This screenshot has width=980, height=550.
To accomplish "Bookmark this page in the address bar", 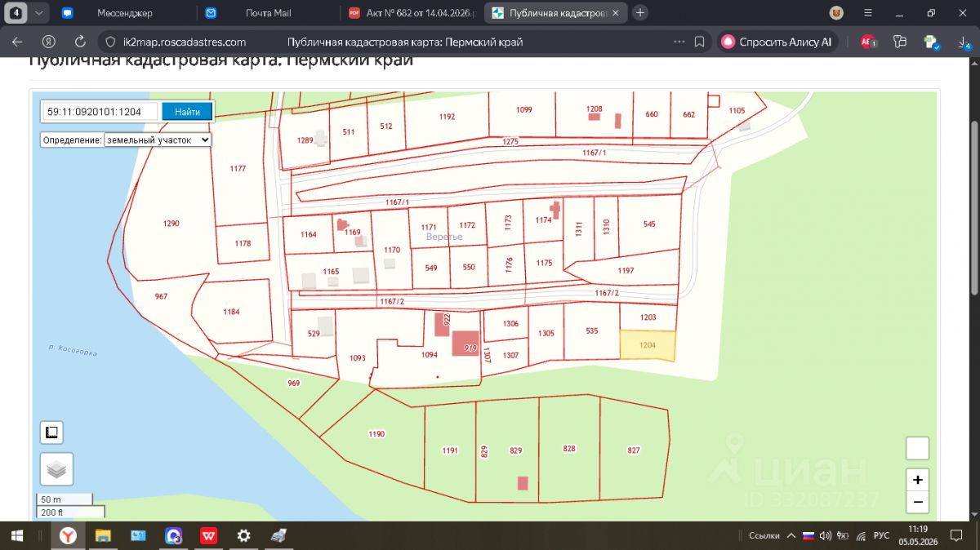I will coord(700,42).
